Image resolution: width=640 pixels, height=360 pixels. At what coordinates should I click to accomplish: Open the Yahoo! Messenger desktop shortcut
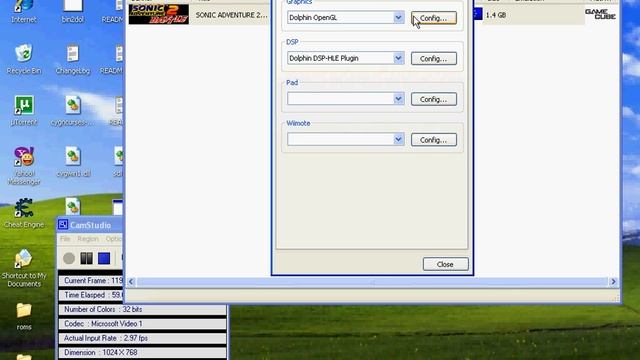pos(24,166)
